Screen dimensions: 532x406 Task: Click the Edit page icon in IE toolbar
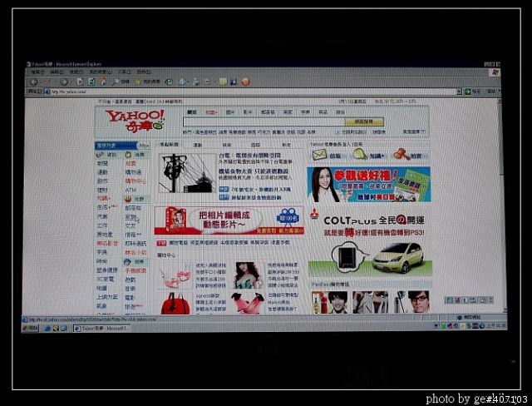[x=207, y=82]
